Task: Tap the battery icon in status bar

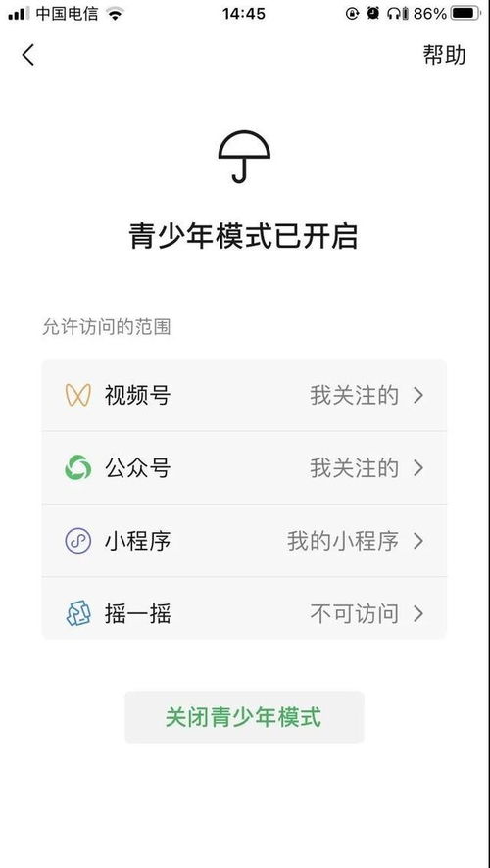Action: click(466, 14)
